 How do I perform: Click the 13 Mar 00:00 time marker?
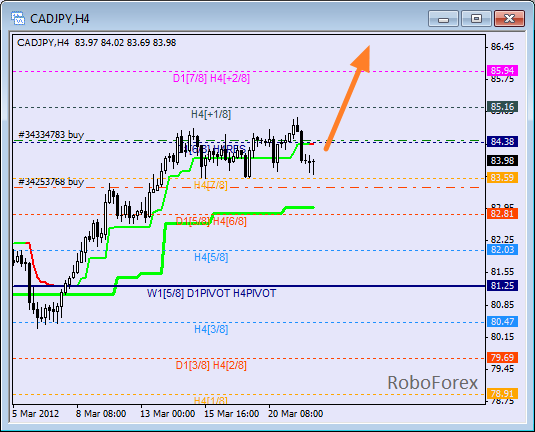168,414
